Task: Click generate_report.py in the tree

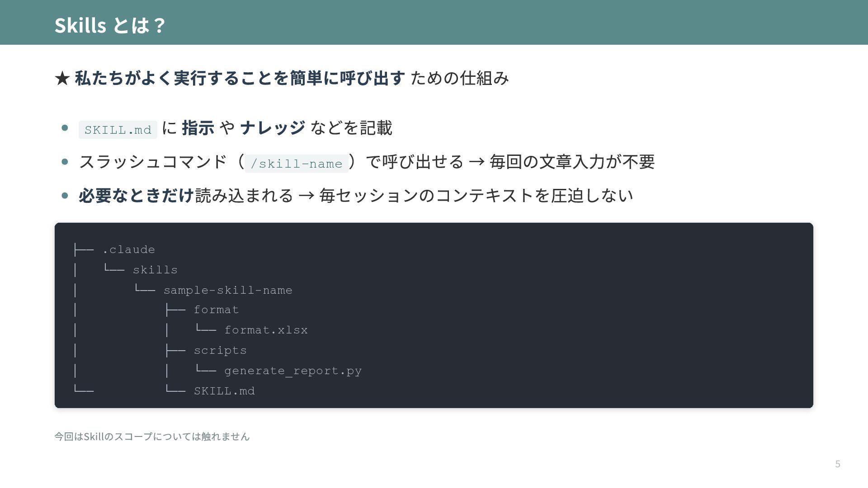Action: (292, 371)
